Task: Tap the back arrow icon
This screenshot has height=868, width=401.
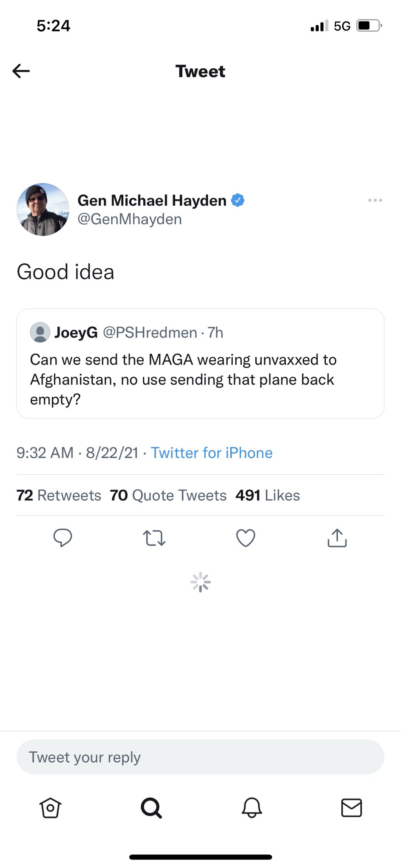Action: pyautogui.click(x=21, y=71)
